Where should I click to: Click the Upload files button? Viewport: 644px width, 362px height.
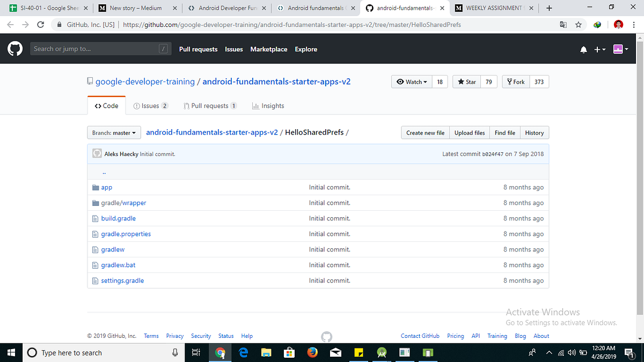point(469,132)
